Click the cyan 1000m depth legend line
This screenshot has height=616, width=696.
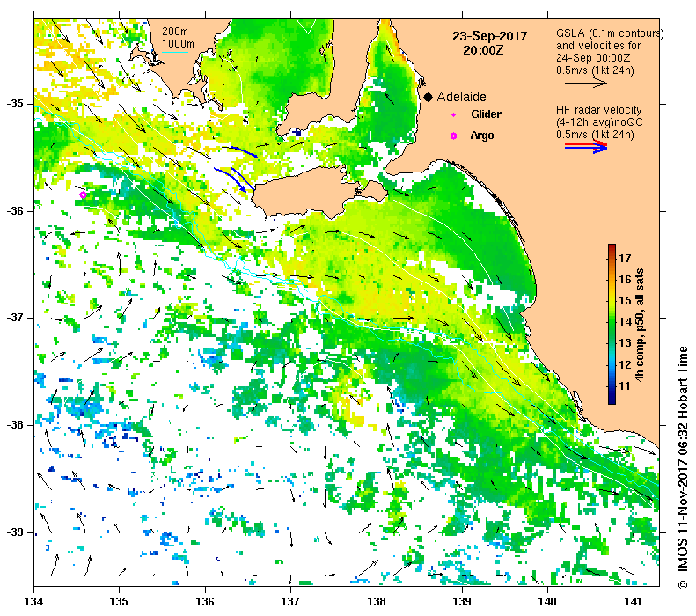tap(175, 53)
